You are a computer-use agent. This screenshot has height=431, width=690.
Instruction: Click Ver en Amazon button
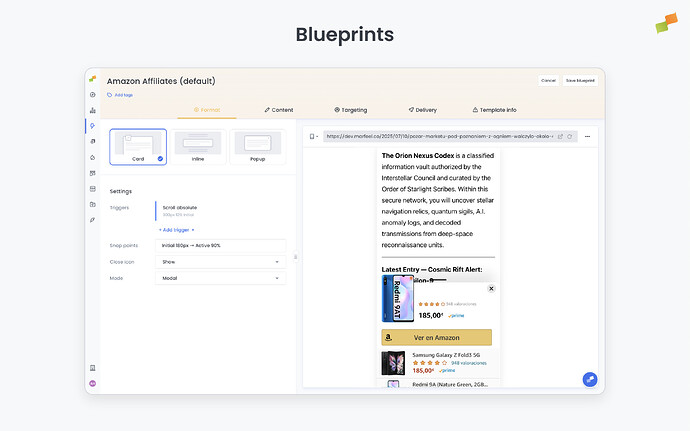pyautogui.click(x=437, y=338)
